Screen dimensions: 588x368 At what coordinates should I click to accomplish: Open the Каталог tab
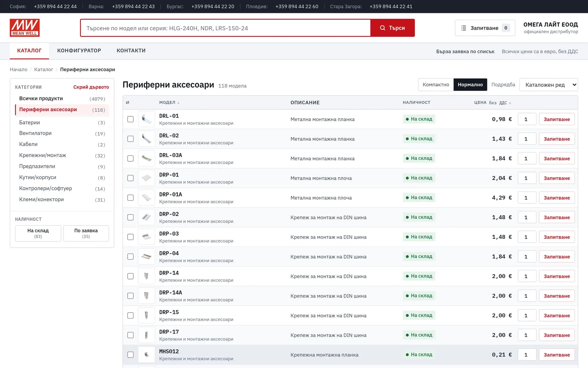pyautogui.click(x=29, y=51)
